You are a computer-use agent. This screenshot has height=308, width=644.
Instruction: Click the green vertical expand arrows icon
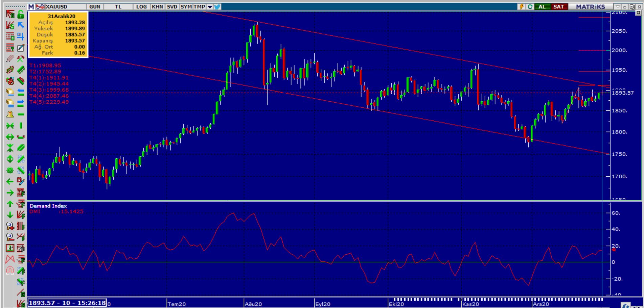pos(10,159)
